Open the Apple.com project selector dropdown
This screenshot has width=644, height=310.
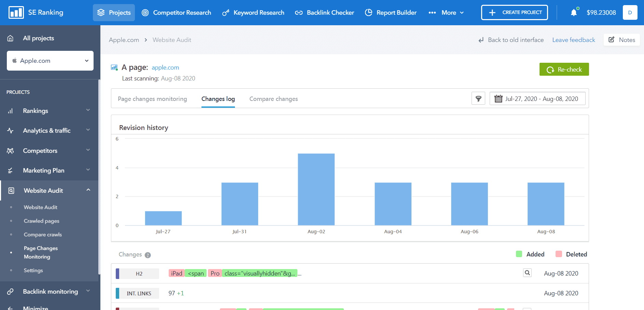(50, 61)
